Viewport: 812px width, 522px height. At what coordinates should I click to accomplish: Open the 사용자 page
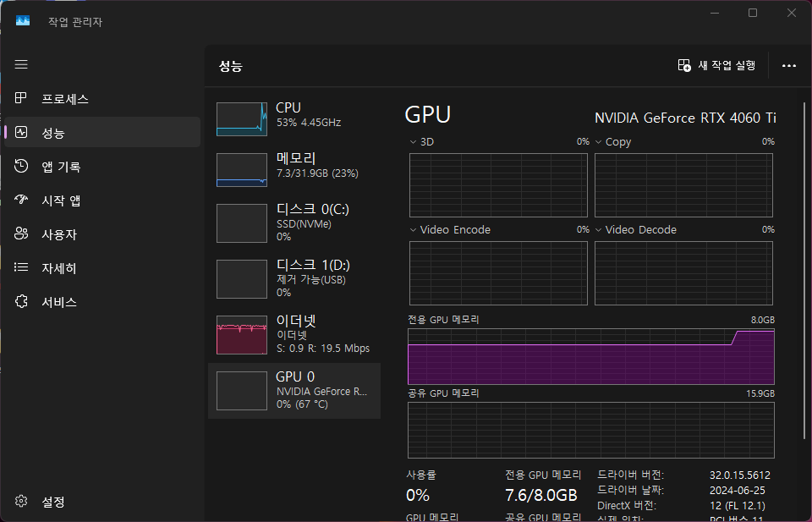(102, 234)
